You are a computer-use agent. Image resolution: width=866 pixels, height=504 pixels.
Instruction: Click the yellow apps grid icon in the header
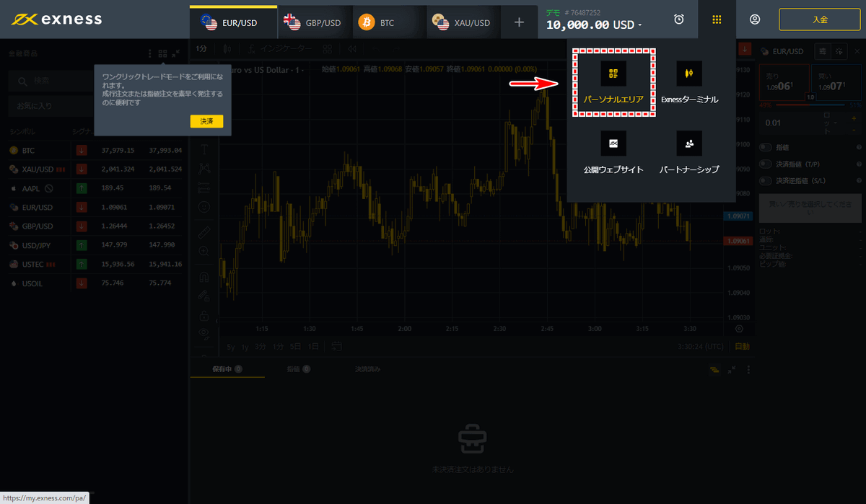pos(717,19)
